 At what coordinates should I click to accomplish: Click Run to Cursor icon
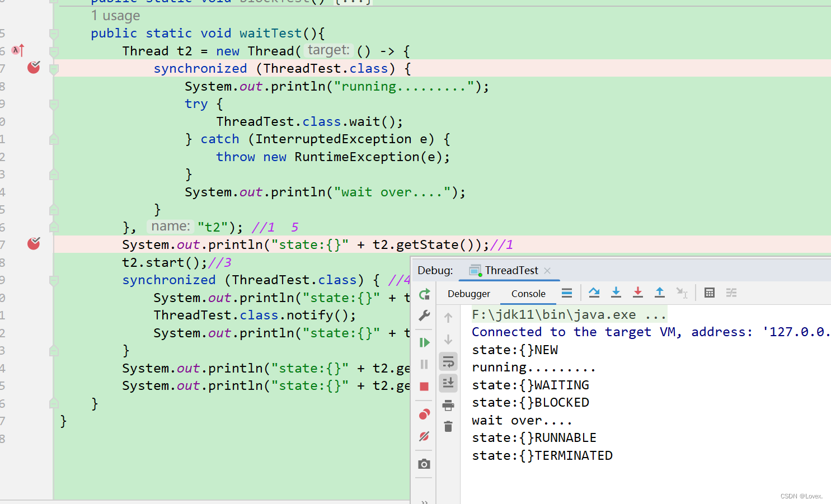682,293
